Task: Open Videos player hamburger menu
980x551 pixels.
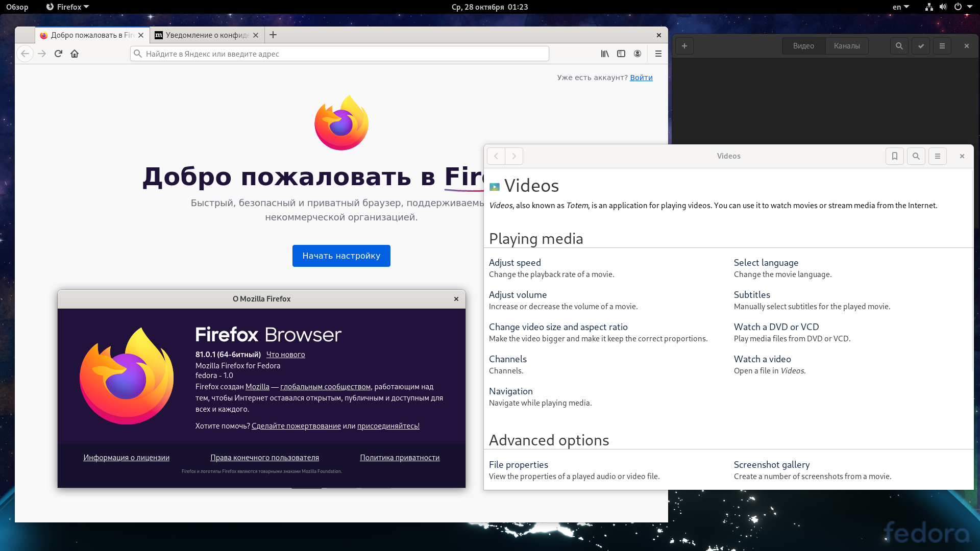Action: tap(942, 46)
